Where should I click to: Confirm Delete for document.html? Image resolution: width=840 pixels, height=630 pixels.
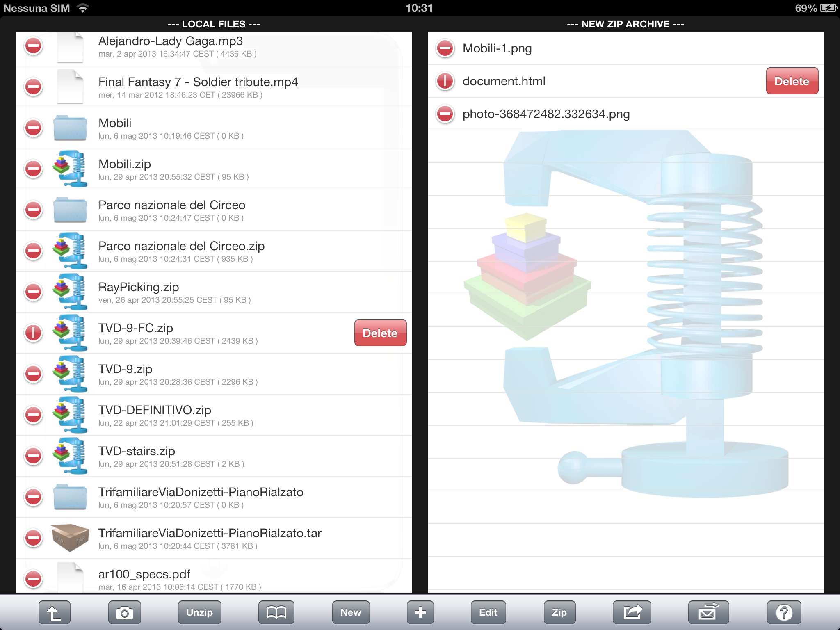[x=792, y=81]
